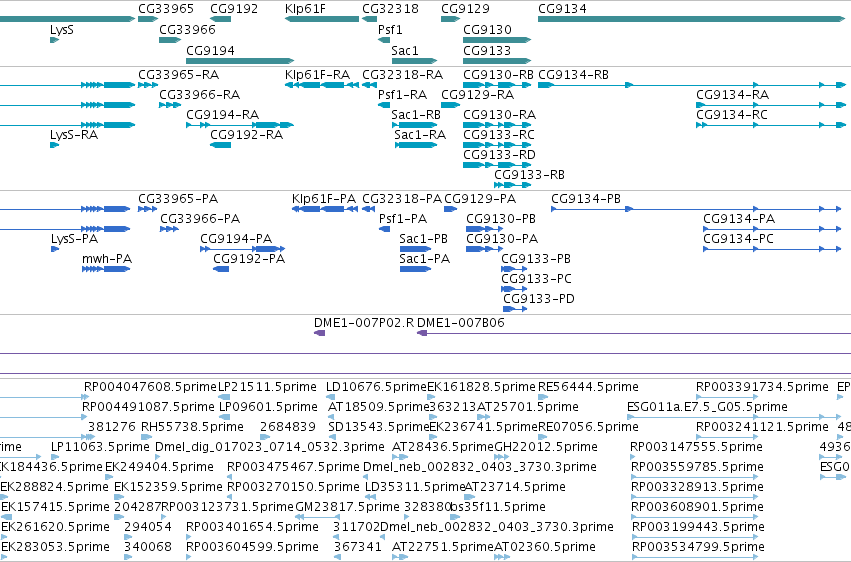Click the CG9130-RA transcript label

coord(499,115)
